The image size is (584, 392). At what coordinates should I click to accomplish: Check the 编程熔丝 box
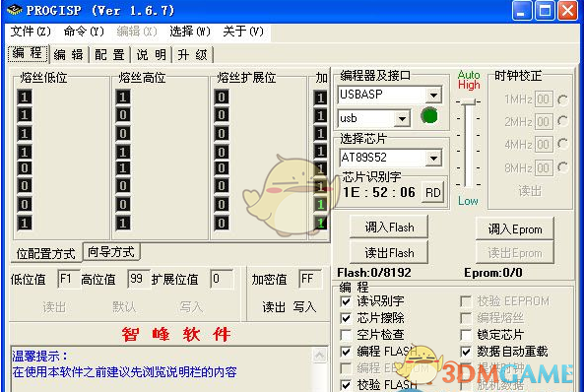click(x=466, y=318)
